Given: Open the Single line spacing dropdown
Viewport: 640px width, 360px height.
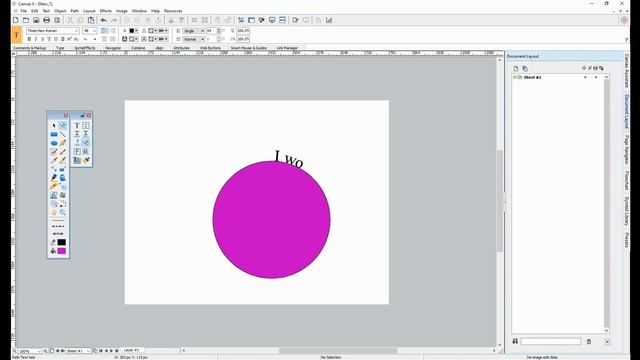Looking at the screenshot, I should point(193,31).
